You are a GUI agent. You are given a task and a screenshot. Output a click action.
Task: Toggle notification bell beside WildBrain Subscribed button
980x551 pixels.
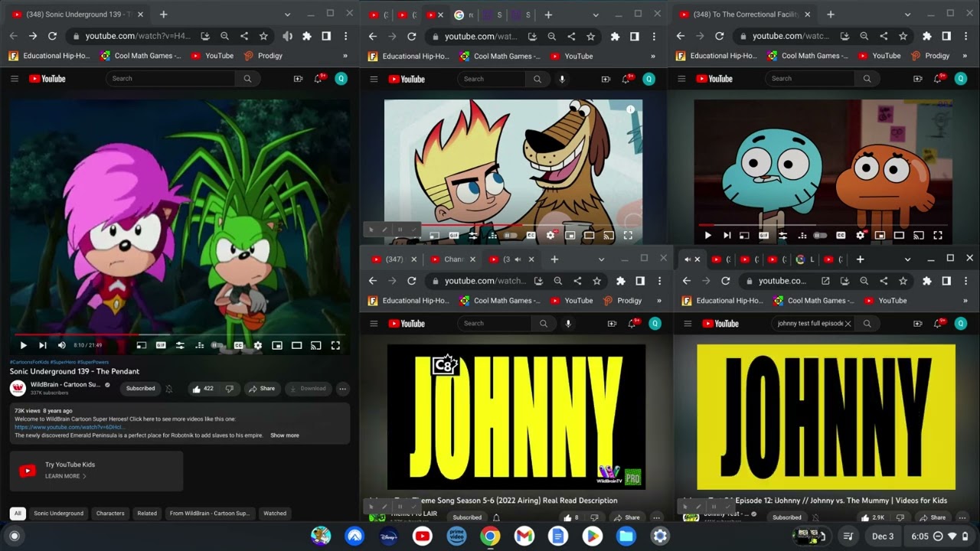click(169, 389)
